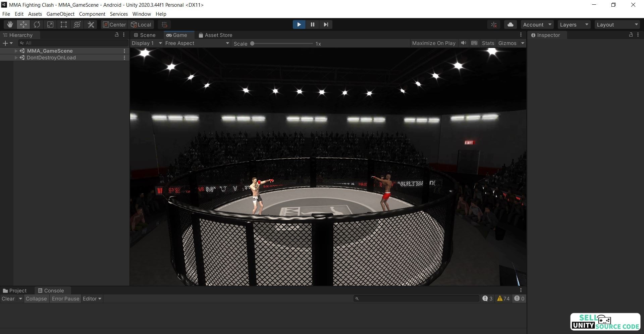Adjust the Game view Scale slider
The height and width of the screenshot is (334, 644).
252,44
